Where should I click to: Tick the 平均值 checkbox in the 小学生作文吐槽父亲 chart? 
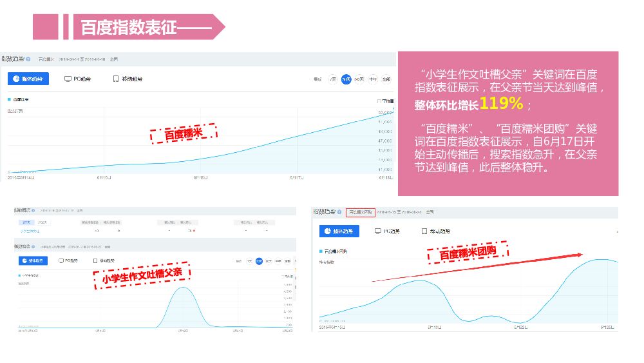tap(282, 276)
